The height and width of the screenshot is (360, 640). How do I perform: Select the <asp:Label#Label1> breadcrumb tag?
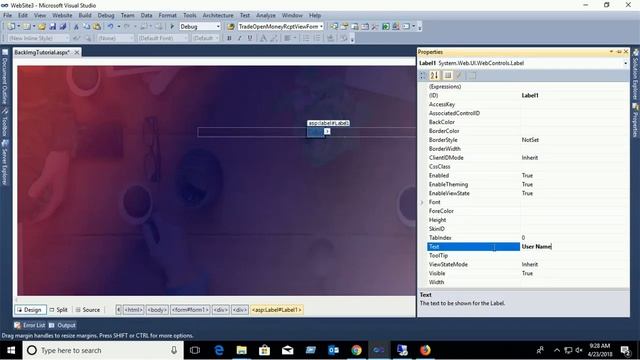click(x=277, y=310)
